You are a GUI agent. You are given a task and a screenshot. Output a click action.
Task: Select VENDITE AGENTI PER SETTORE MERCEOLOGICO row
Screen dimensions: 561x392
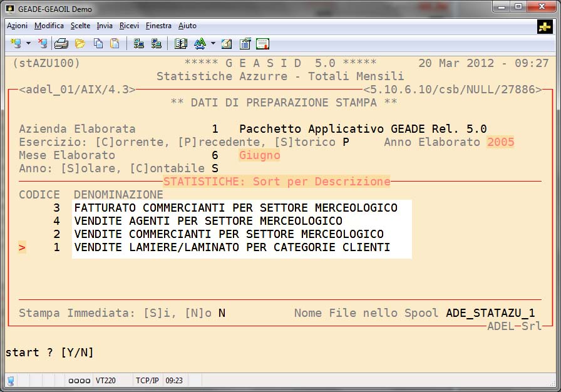pos(208,221)
